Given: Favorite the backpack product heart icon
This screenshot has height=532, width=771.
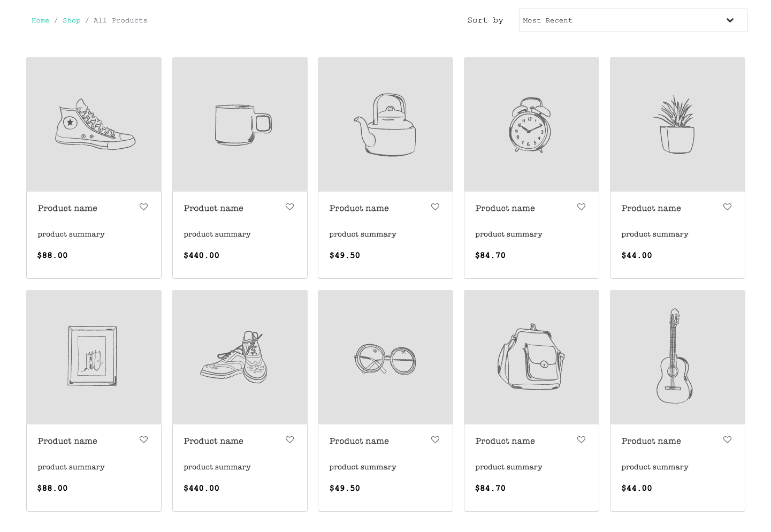Looking at the screenshot, I should [581, 440].
